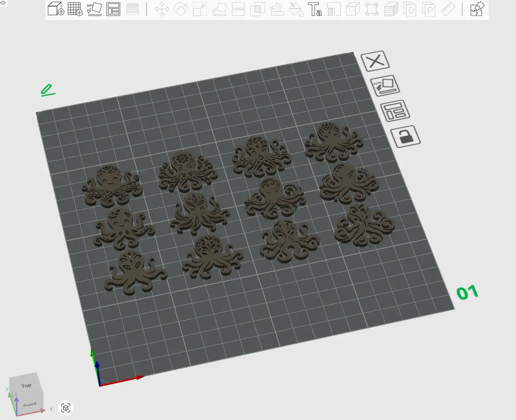Arrange objects on this plate
Viewport: 516px width, 420px height.
pyautogui.click(x=395, y=111)
